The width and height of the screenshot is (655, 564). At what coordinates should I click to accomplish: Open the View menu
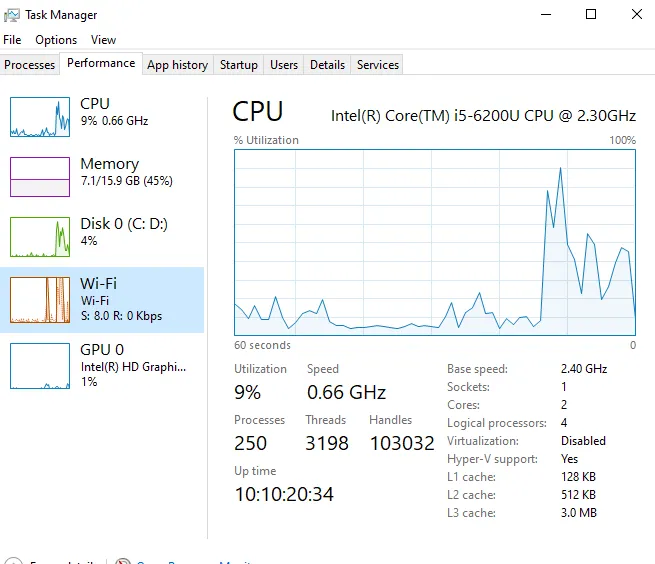(x=103, y=40)
